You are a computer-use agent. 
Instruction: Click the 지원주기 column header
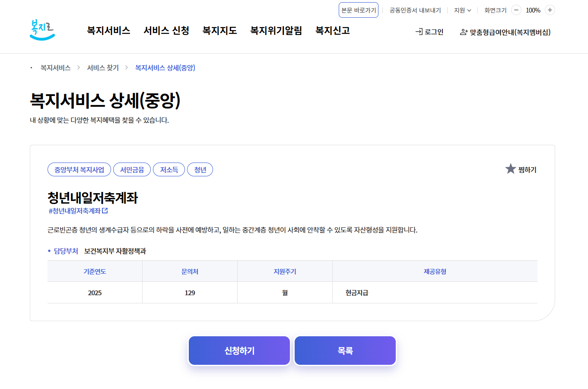pyautogui.click(x=285, y=271)
